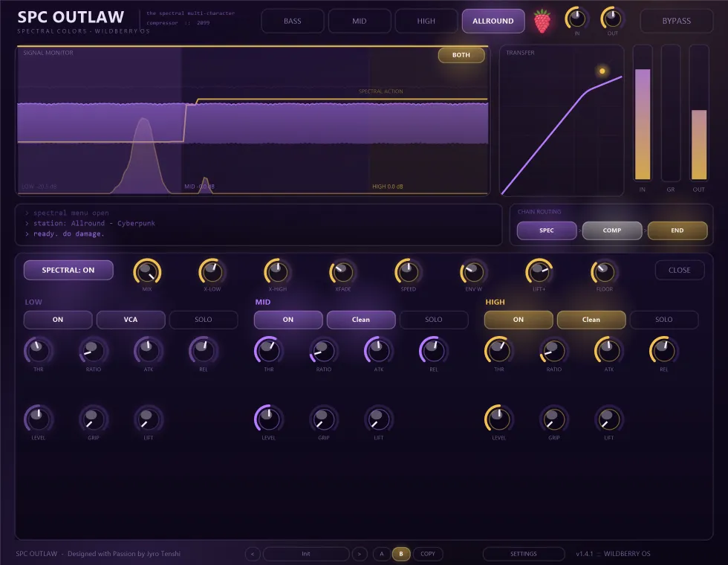
Task: Select the HIGH station tab
Action: (426, 21)
